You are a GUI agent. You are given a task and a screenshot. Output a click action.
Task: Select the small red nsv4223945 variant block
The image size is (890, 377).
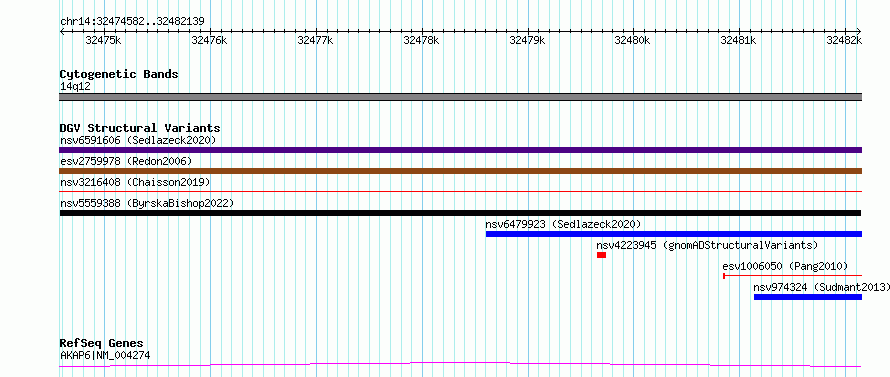click(x=602, y=255)
